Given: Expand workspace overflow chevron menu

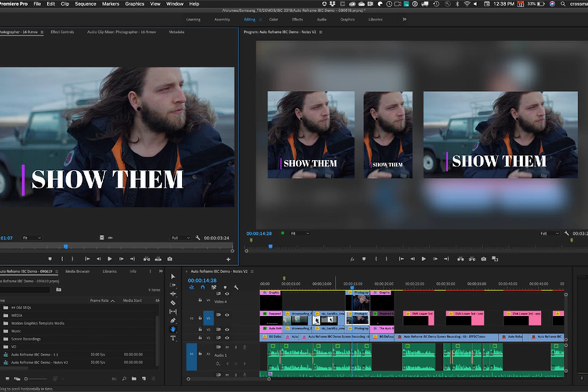Looking at the screenshot, I should (404, 19).
